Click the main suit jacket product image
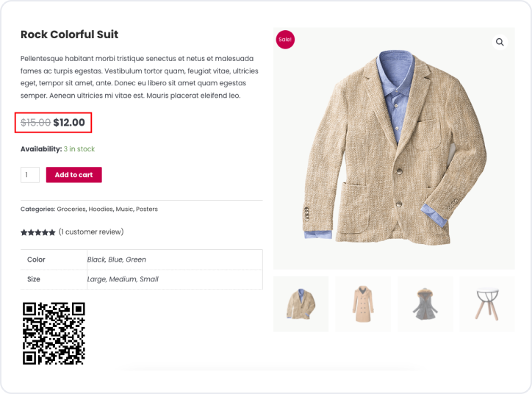 393,147
